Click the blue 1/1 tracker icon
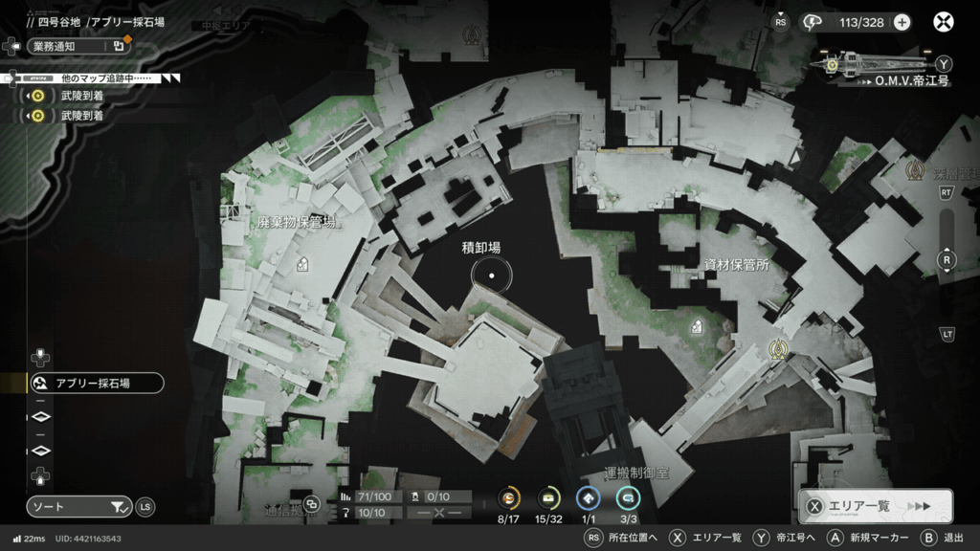 tap(589, 498)
